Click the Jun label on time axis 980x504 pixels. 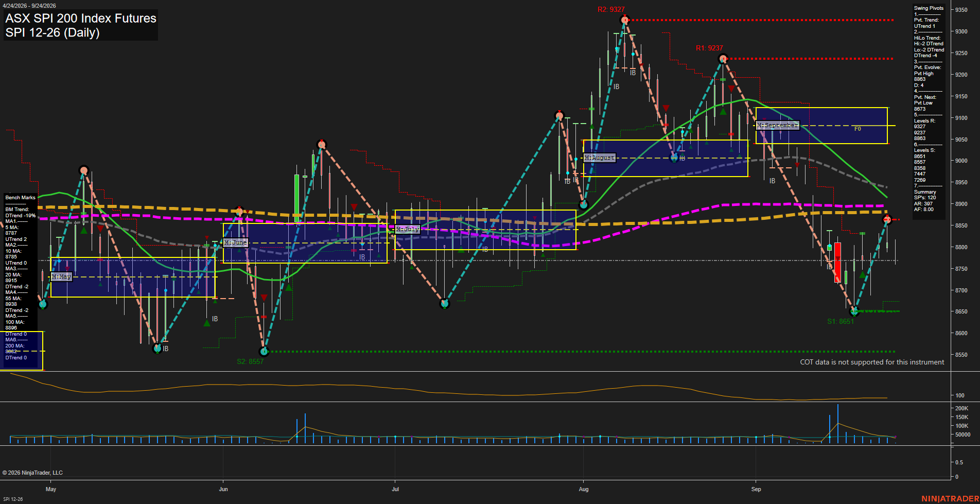pyautogui.click(x=223, y=489)
